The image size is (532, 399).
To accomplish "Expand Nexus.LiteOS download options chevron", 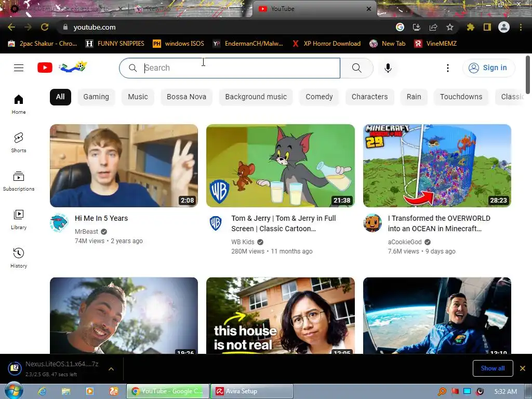I will pyautogui.click(x=111, y=369).
